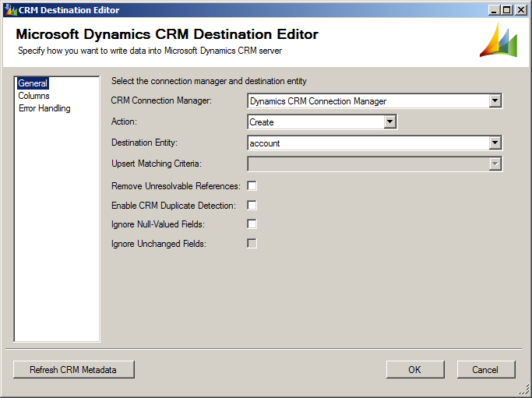Click the 'Action:' label
The height and width of the screenshot is (398, 532).
point(124,122)
